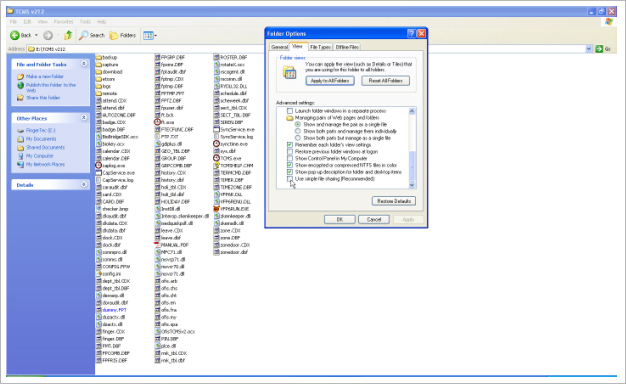Check Show Control Panel in My Computer
This screenshot has height=384, width=626.
290,158
